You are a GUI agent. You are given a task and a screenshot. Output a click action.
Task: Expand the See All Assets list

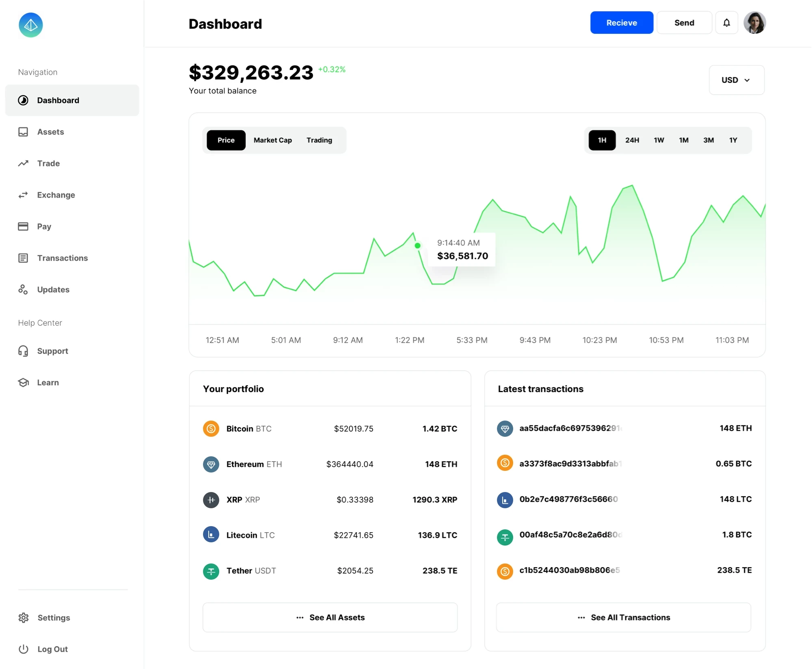330,617
